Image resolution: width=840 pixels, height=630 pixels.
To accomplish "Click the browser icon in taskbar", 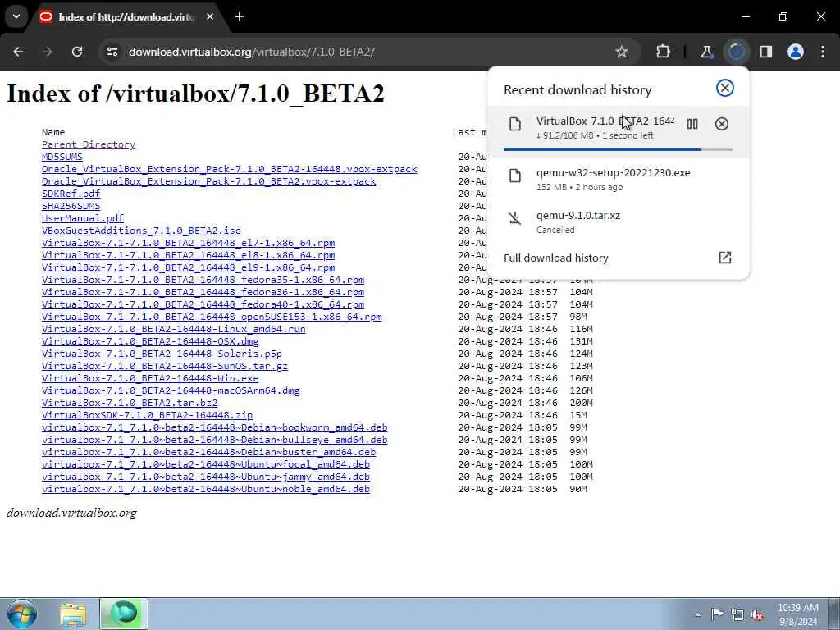I will tap(124, 614).
